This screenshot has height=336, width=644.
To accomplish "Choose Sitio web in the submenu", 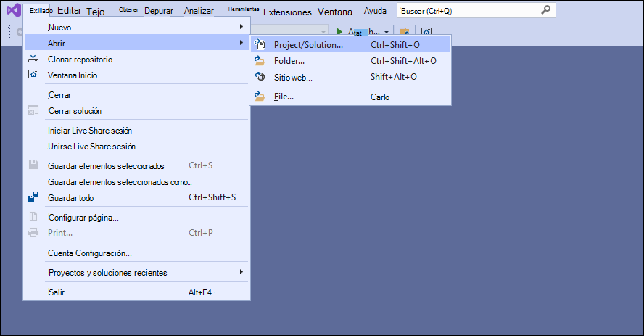I will [x=350, y=77].
